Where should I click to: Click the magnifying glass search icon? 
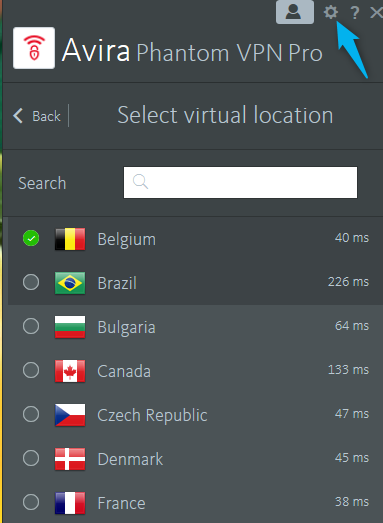[140, 182]
